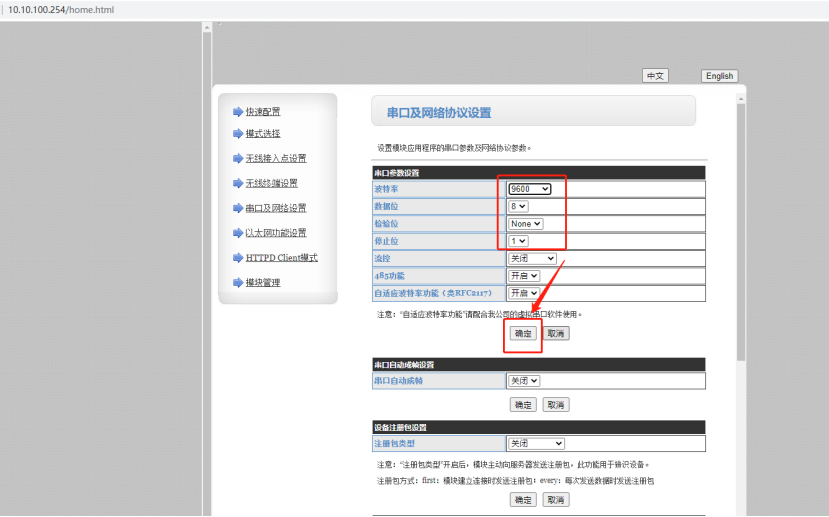Image resolution: width=829 pixels, height=517 pixels.
Task: Toggle the 485功能 select box
Action: coord(524,275)
